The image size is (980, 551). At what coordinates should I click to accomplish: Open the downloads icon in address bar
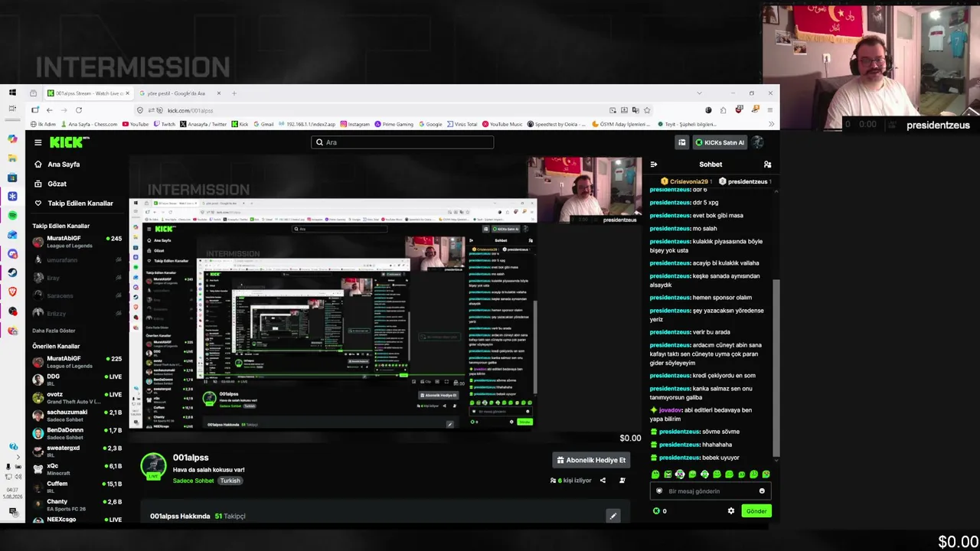(624, 110)
